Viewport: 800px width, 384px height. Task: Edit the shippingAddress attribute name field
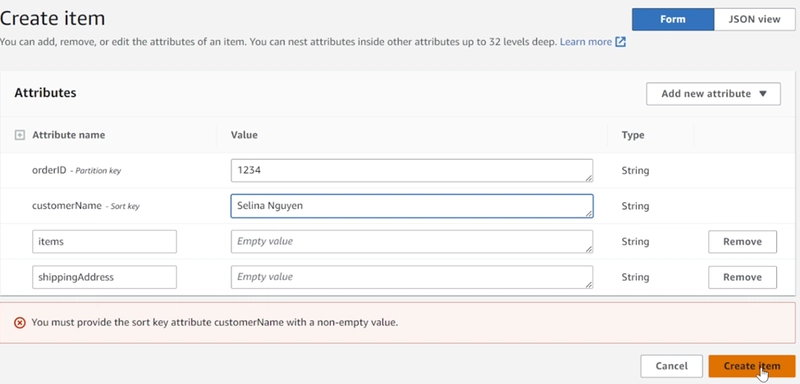[105, 277]
